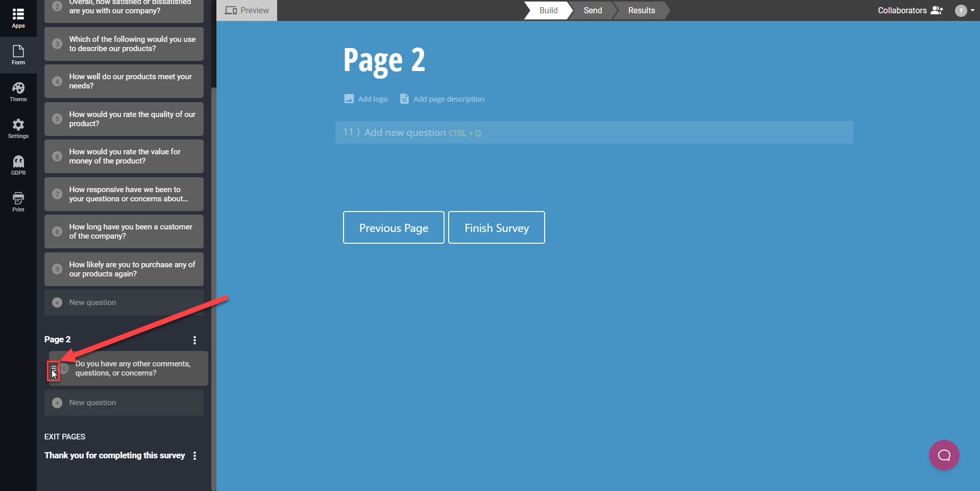This screenshot has height=491, width=980.
Task: Open Thank you for completing this survey page
Action: coord(115,455)
